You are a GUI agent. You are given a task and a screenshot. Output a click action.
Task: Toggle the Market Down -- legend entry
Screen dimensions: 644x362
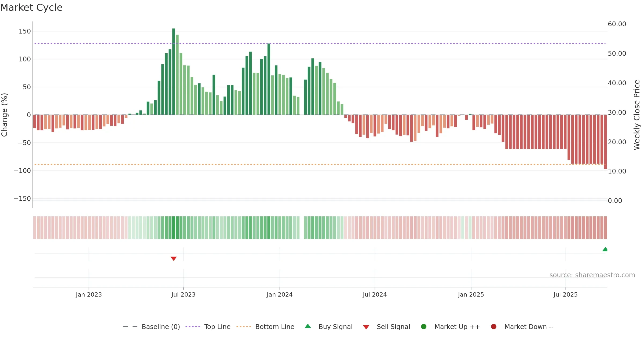point(522,327)
